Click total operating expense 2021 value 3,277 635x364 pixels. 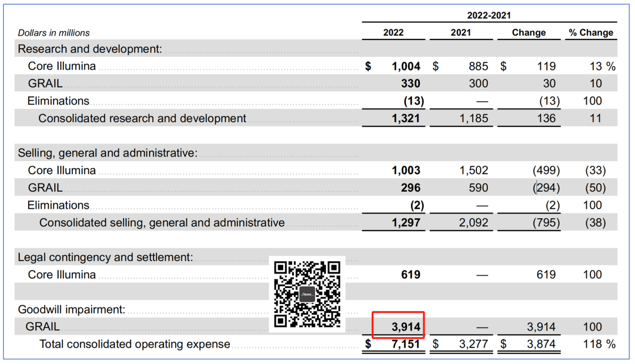[x=473, y=344]
